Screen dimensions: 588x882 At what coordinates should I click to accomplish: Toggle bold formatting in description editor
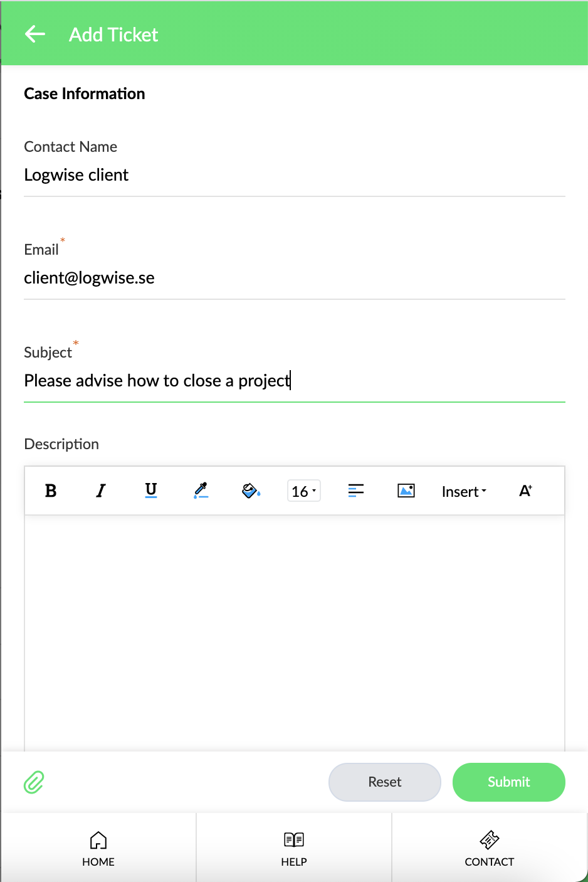(51, 491)
